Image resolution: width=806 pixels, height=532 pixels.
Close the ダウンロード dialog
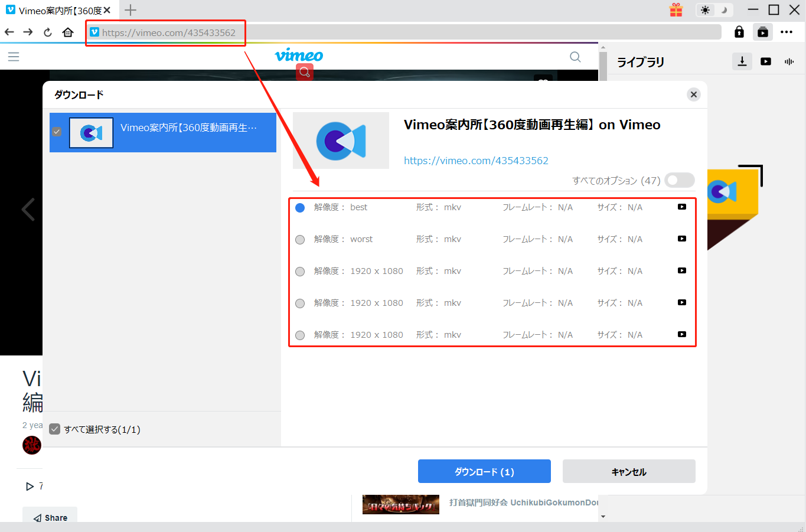(x=694, y=94)
